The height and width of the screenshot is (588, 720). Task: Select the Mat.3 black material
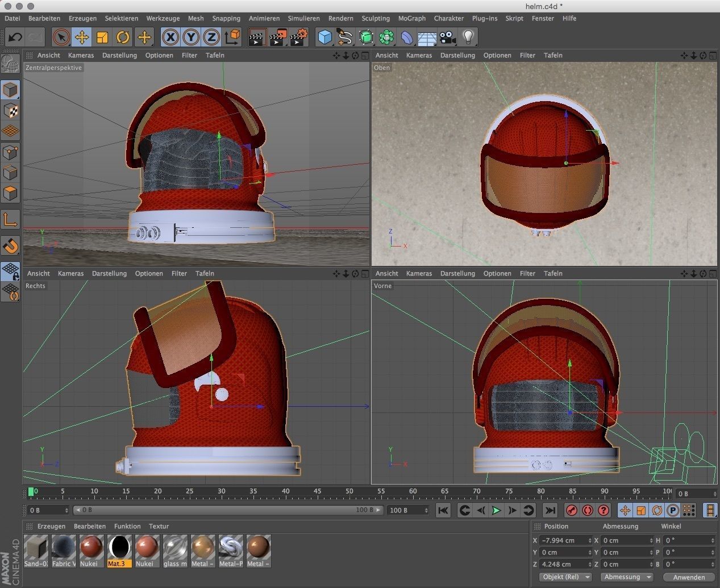pos(119,551)
